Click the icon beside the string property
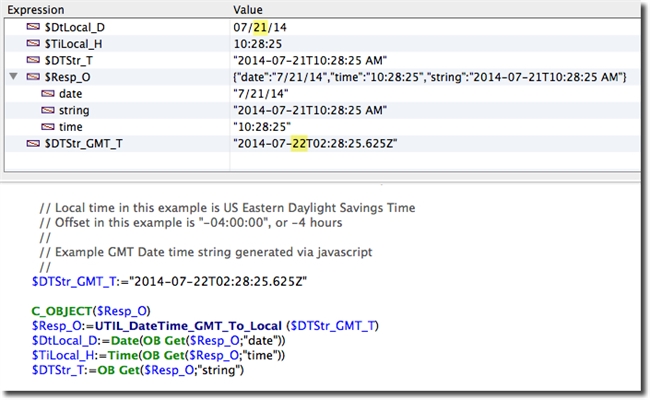Image resolution: width=650 pixels, height=400 pixels. tap(48, 110)
